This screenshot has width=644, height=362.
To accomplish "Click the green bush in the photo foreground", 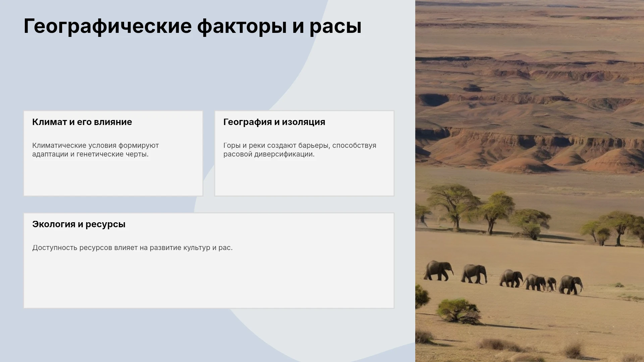I will pos(458,311).
